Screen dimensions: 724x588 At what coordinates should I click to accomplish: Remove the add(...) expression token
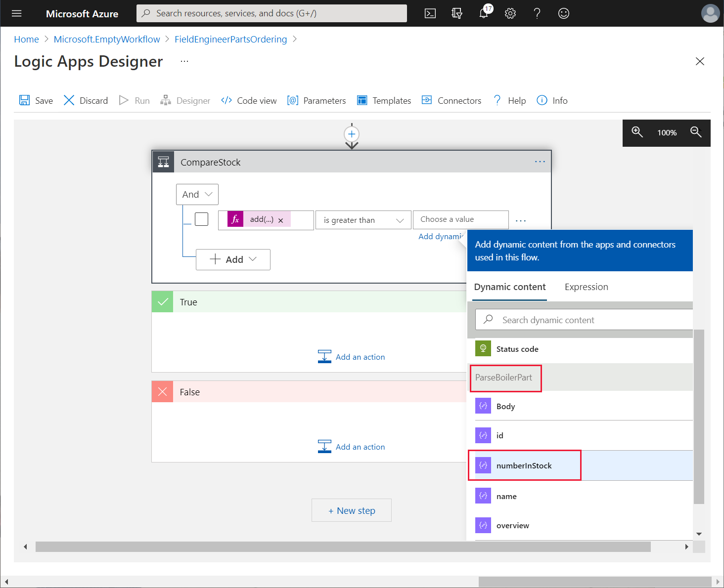pyautogui.click(x=281, y=220)
